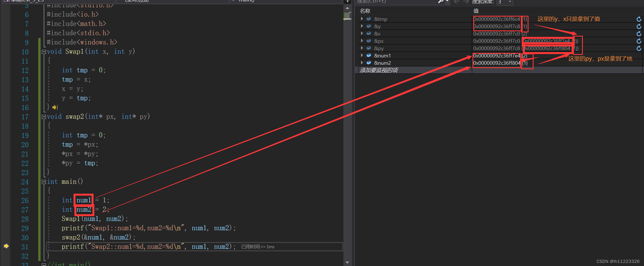Viewport: 644px width, 266px height.
Task: Select the &px watch row name
Action: pos(379,41)
